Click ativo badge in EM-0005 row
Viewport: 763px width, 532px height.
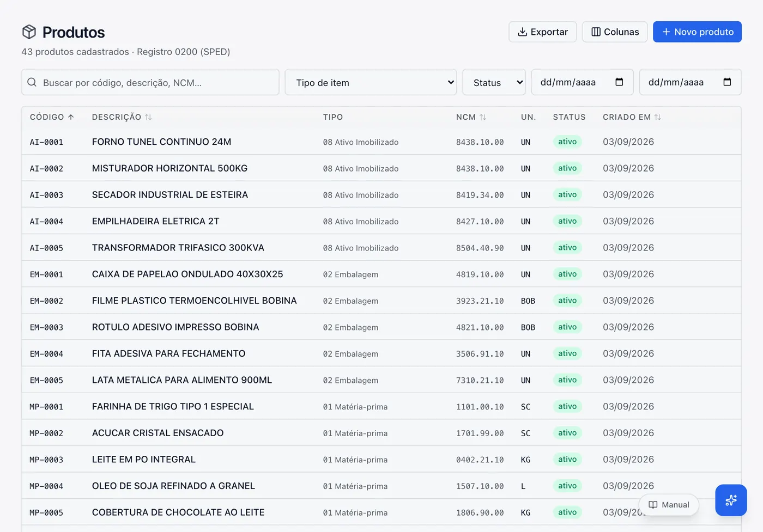(567, 380)
